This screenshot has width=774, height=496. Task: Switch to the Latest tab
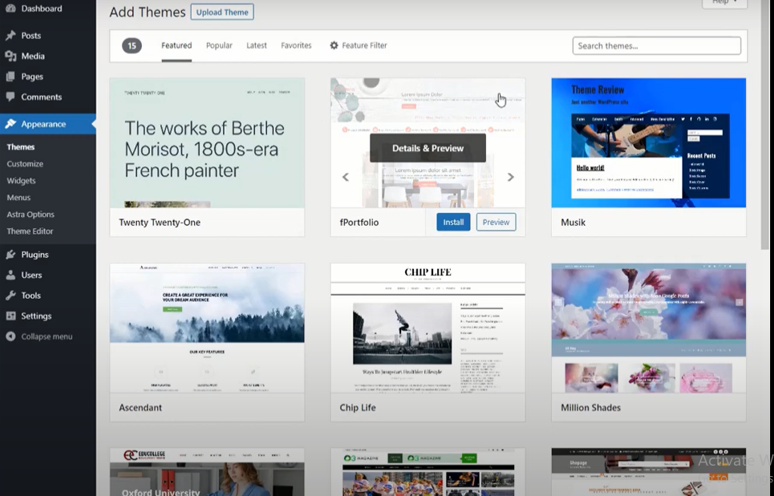tap(257, 45)
